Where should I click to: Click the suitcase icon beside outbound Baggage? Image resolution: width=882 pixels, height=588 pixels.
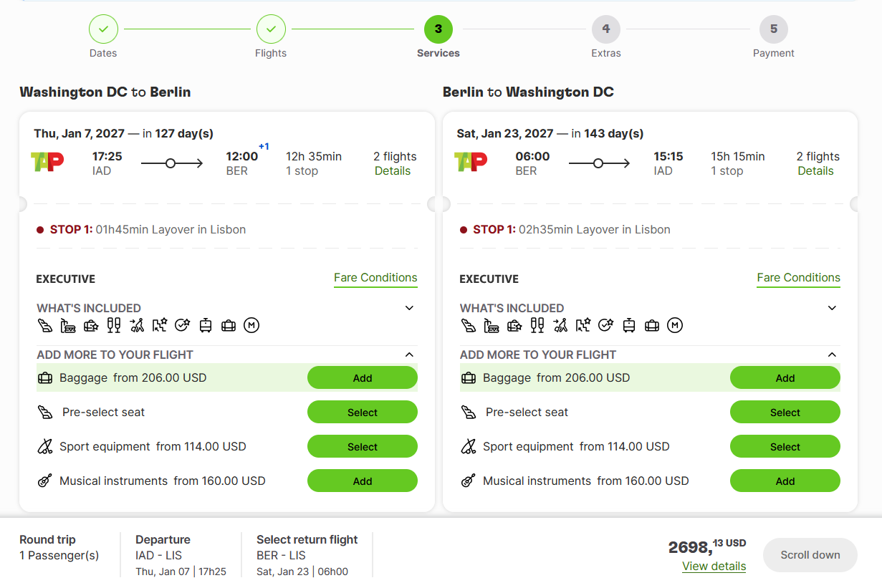coord(45,377)
